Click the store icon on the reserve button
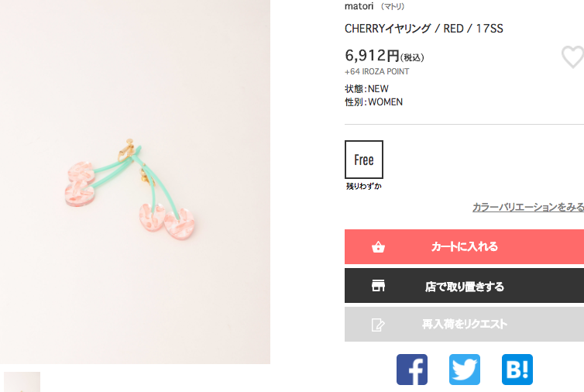Screen dimensions: 584x392 pos(378,285)
